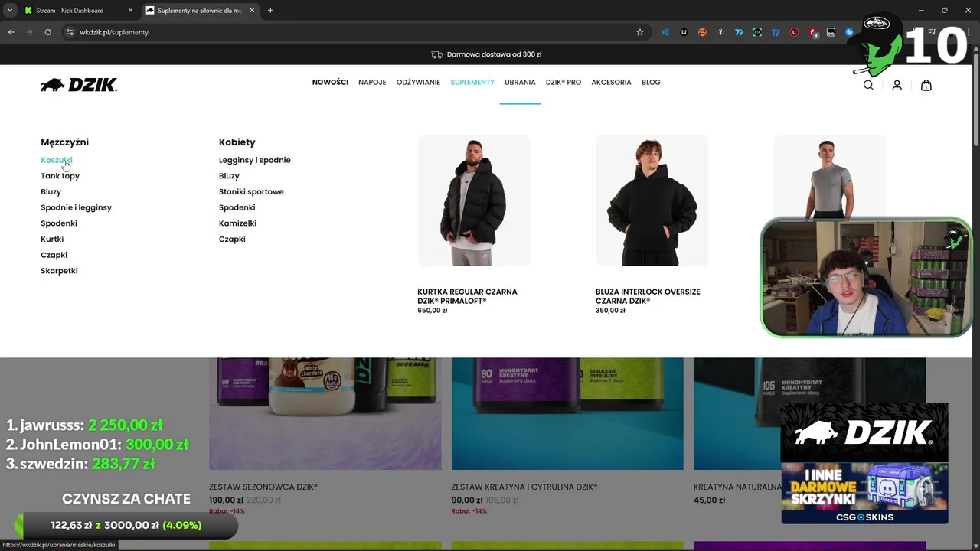Open the DZIK® PRO menu item
This screenshot has width=980, height=551.
pyautogui.click(x=563, y=82)
